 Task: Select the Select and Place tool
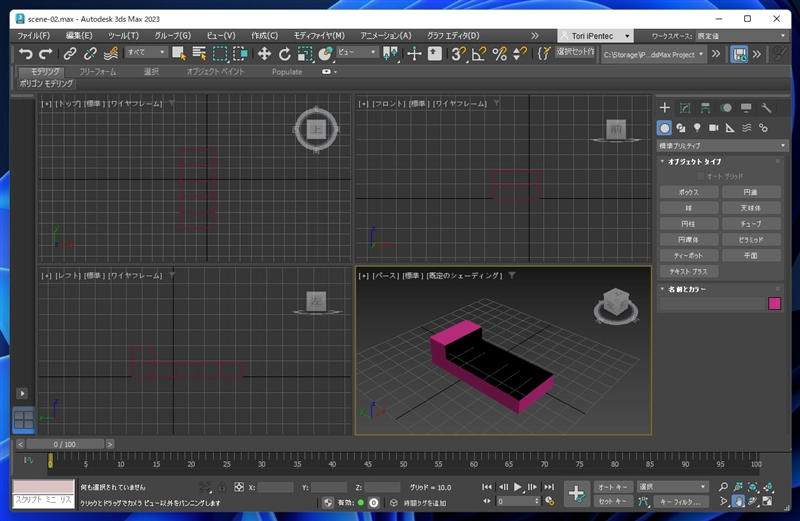pos(325,54)
